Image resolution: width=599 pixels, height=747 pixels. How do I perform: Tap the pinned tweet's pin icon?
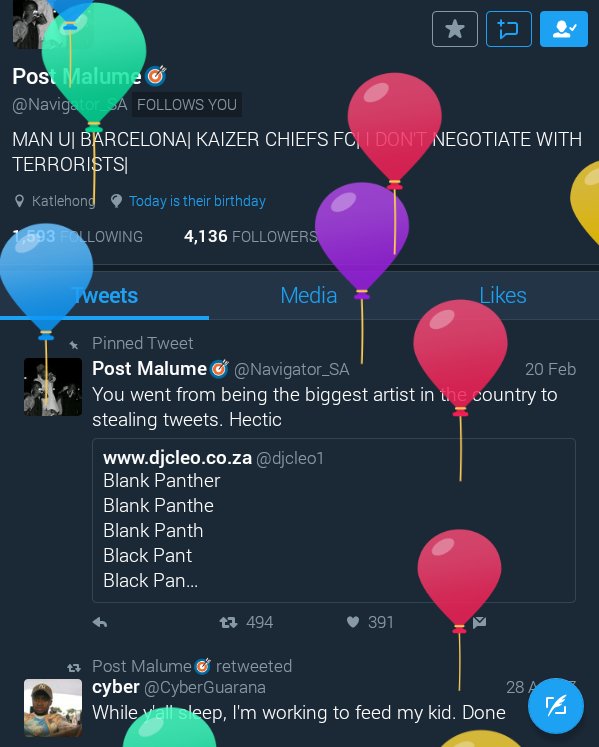point(73,344)
